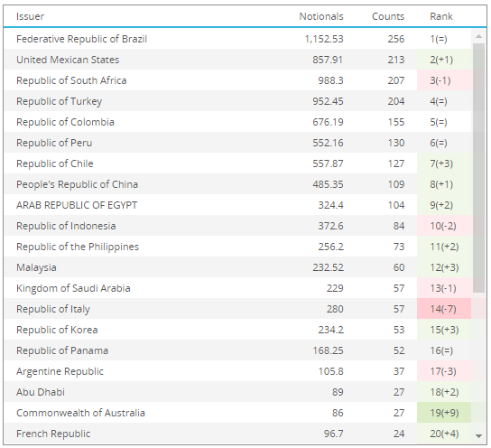The width and height of the screenshot is (491, 448).
Task: Click the scrollbar up arrow
Action: click(478, 36)
